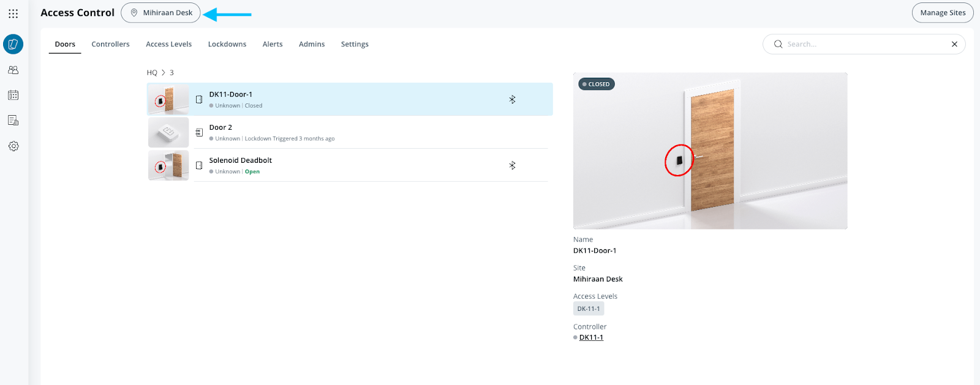Screen dimensions: 980x385
Task: Click the Access Control sidebar icon
Action: [x=13, y=44]
